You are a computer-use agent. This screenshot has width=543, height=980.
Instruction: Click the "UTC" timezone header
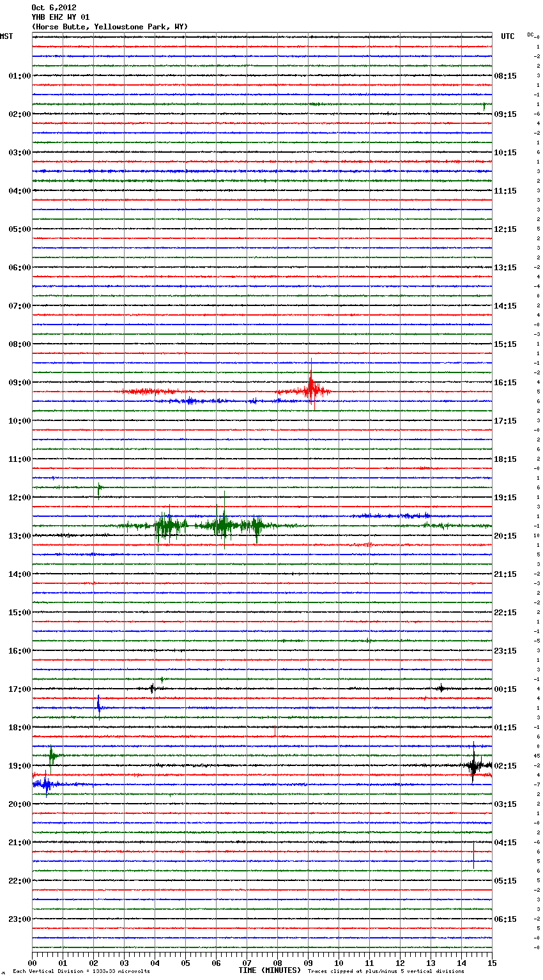coord(508,36)
